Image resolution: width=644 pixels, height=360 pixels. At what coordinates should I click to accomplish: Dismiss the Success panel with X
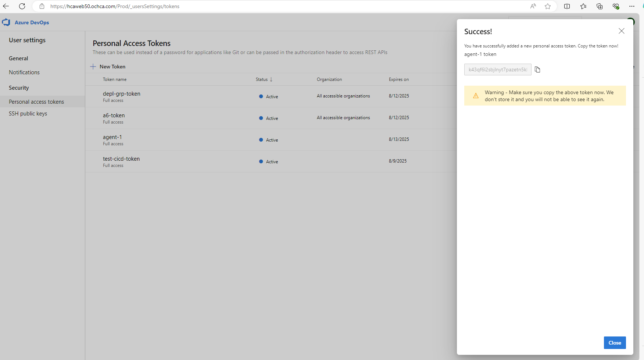pyautogui.click(x=622, y=31)
